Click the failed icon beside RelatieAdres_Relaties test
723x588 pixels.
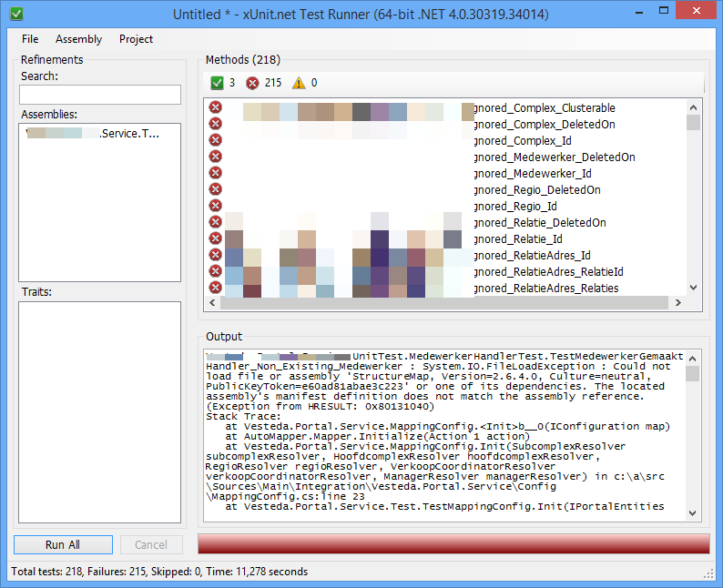pos(216,288)
